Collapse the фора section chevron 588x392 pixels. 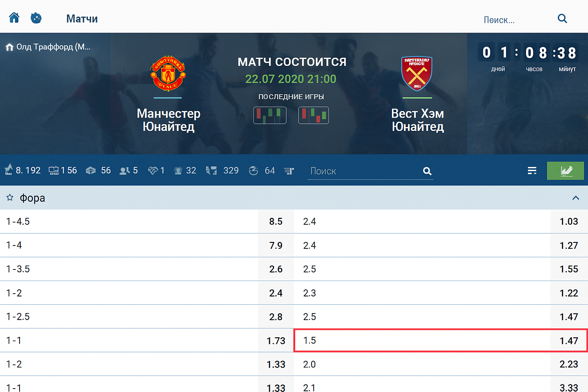575,198
